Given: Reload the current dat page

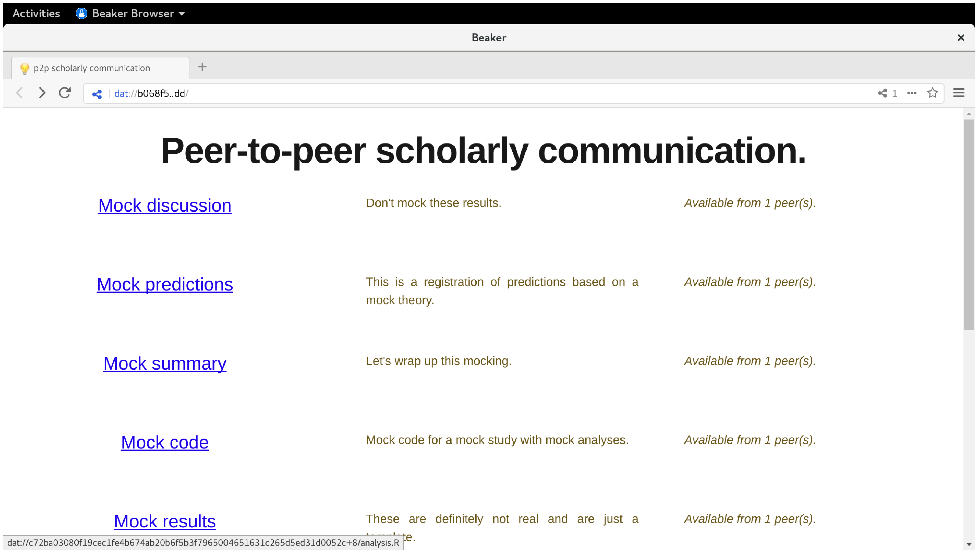Looking at the screenshot, I should (x=65, y=93).
